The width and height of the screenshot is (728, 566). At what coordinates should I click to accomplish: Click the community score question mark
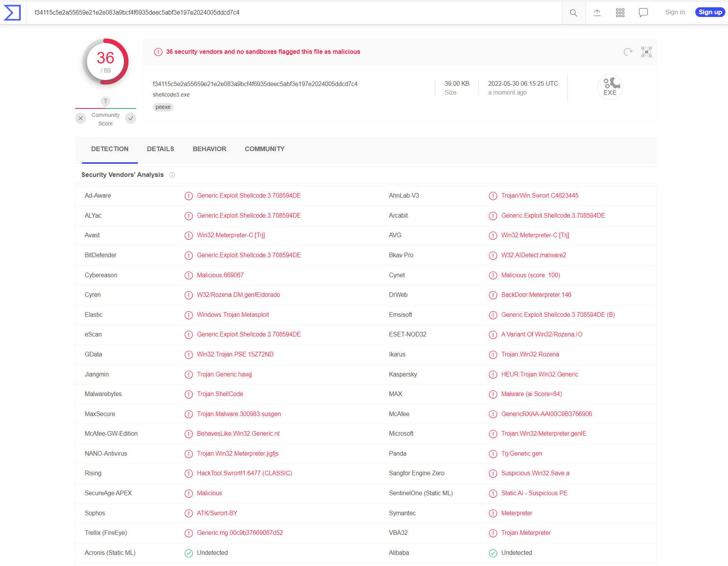tap(105, 101)
